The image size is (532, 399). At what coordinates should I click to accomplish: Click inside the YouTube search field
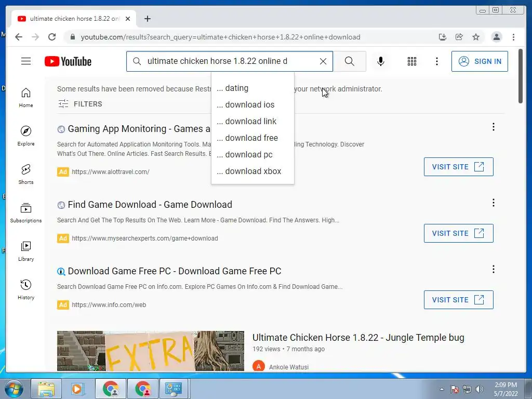231,61
